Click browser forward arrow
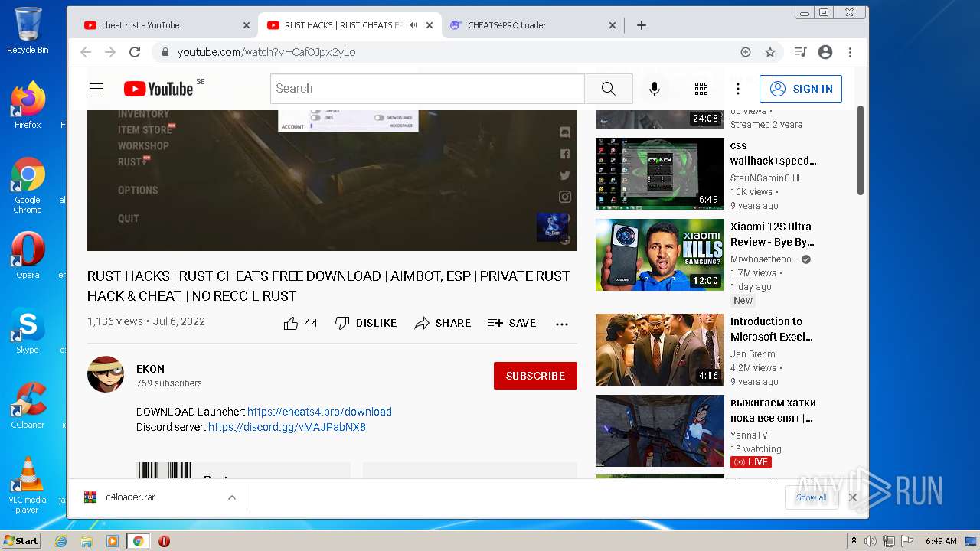This screenshot has height=551, width=980. click(110, 52)
